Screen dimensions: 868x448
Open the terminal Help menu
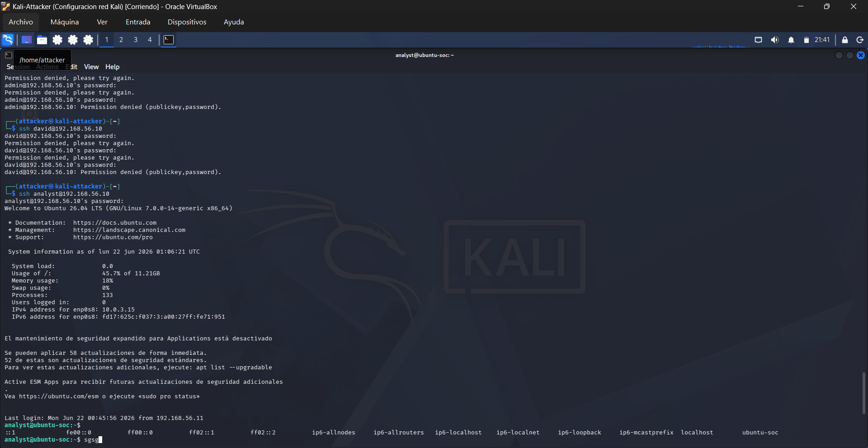(x=113, y=67)
